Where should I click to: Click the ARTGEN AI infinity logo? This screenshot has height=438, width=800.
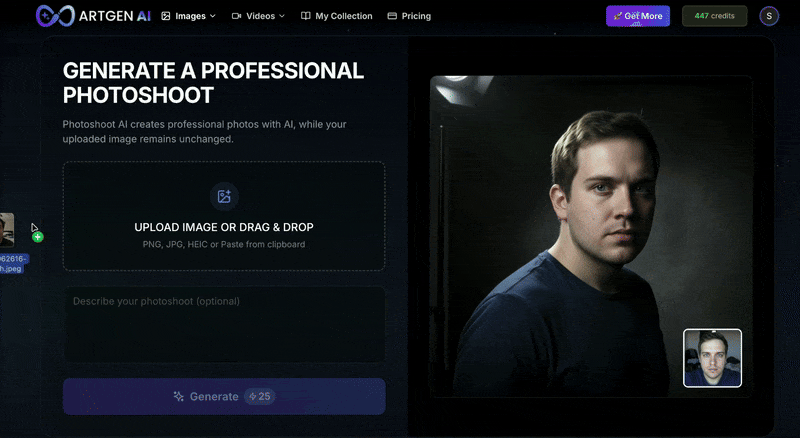(x=56, y=16)
